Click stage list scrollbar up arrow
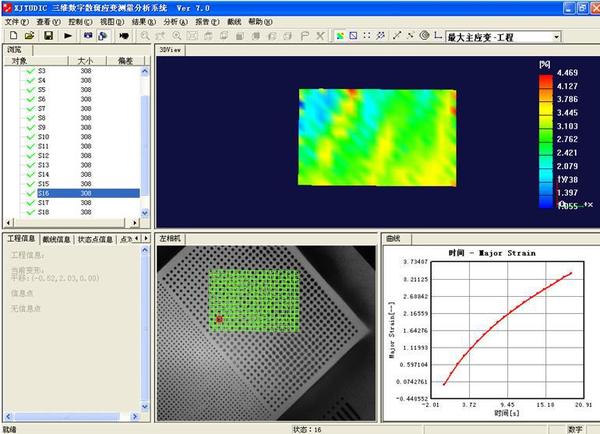Screen dimensions: 600x434 pyautogui.click(x=145, y=71)
